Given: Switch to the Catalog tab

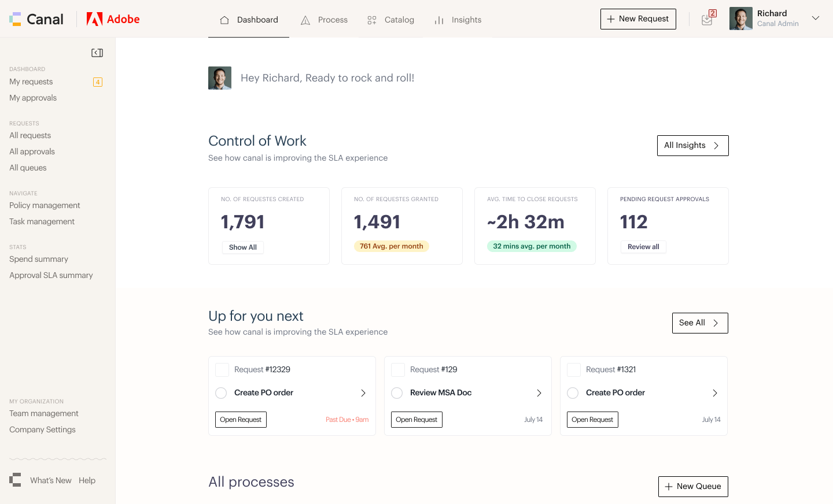Looking at the screenshot, I should [x=391, y=20].
